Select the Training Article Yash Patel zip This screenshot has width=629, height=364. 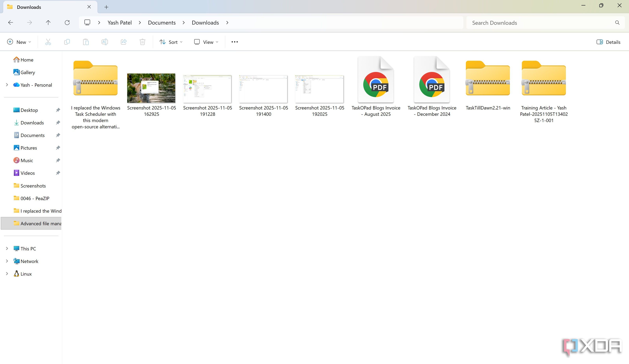tap(544, 91)
